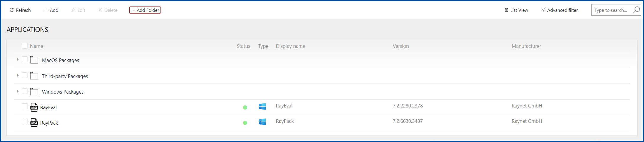Viewport: 644px width, 142px height.
Task: Refresh the applications list
Action: point(20,10)
